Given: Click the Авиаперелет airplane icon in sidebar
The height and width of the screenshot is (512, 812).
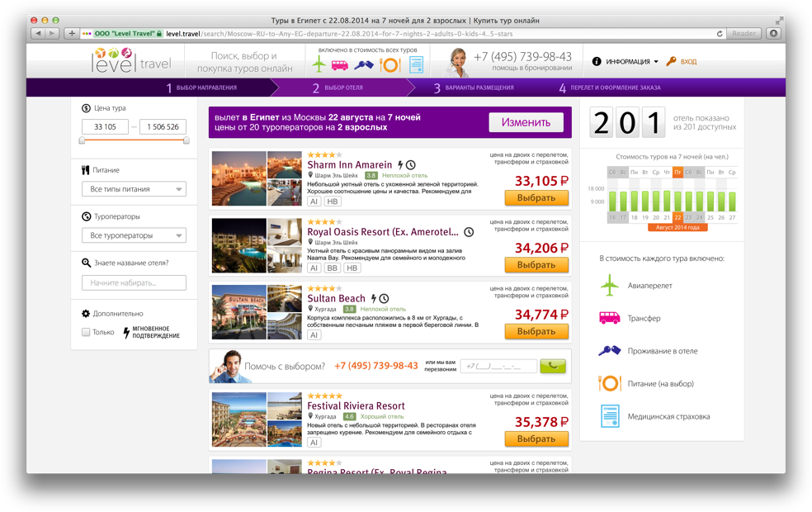Looking at the screenshot, I should pyautogui.click(x=610, y=285).
